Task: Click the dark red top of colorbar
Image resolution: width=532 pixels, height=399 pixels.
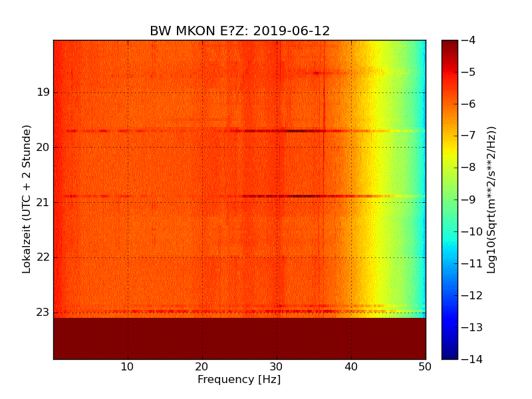Action: (x=450, y=47)
